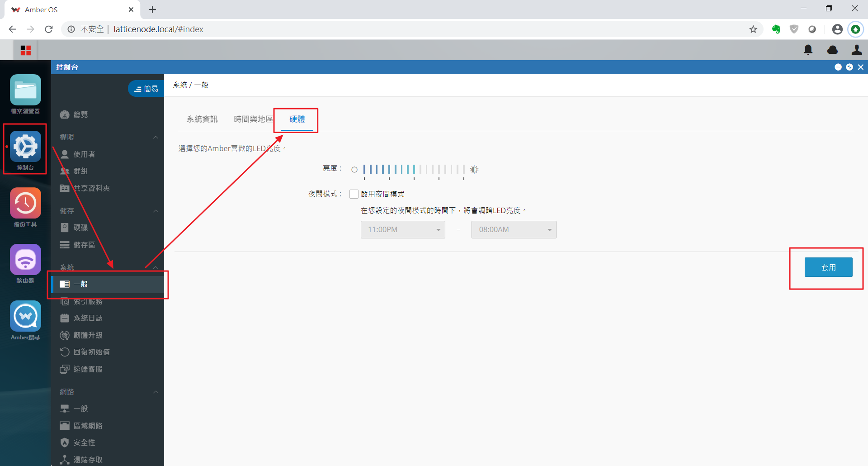Viewport: 868px width, 466px height.
Task: Open the 11:00PM start time dropdown
Action: [x=403, y=229]
